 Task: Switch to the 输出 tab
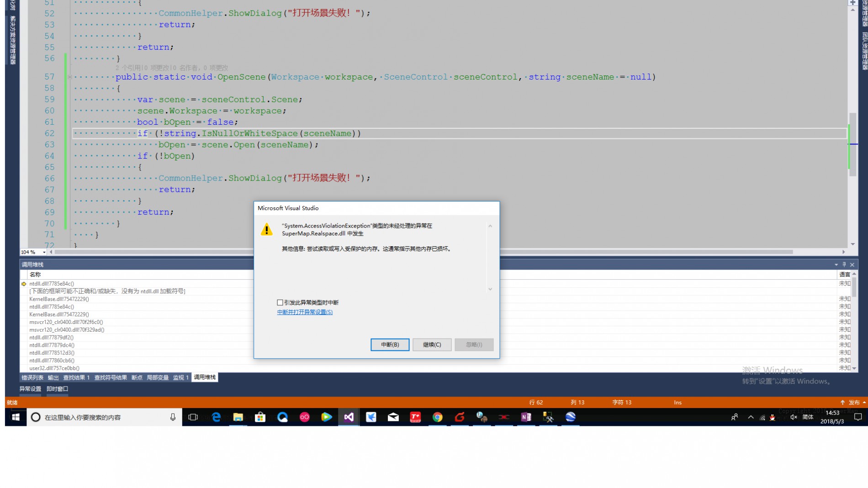[53, 377]
